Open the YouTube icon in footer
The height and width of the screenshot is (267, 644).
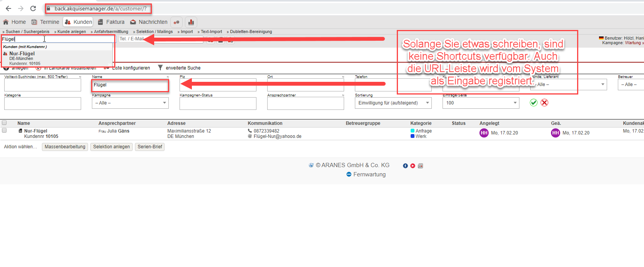coord(413,166)
